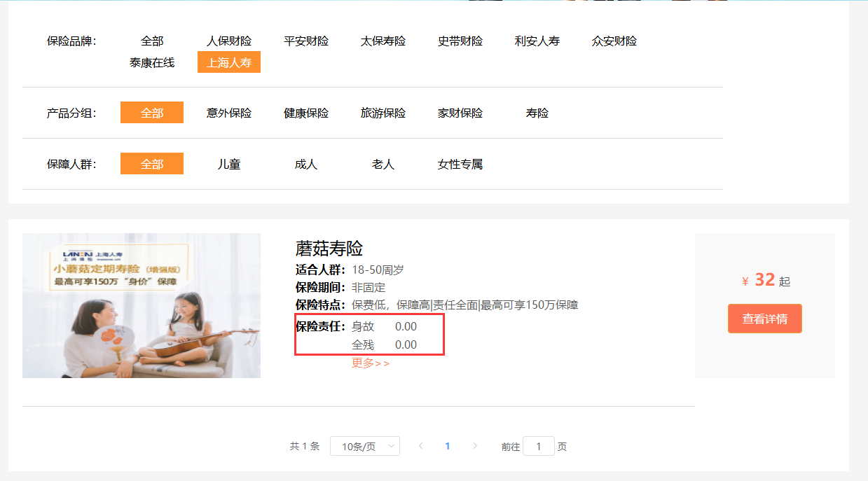Viewport: 868px width, 481px height.
Task: Focus the 前往 page number input
Action: pyautogui.click(x=539, y=446)
